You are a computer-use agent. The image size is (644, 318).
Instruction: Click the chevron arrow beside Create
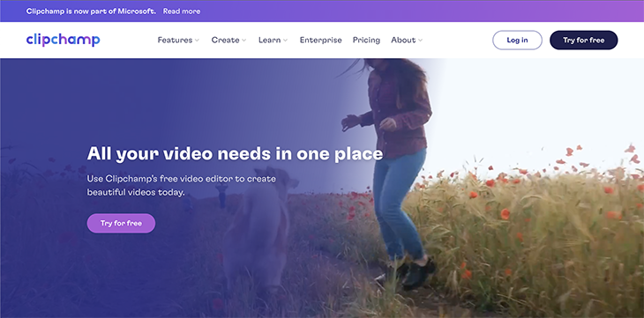point(244,41)
